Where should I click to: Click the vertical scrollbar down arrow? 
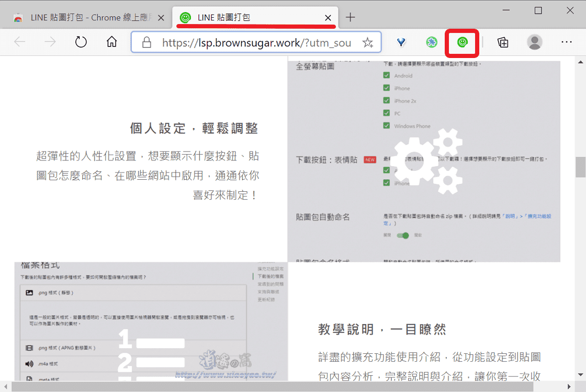tap(580, 375)
